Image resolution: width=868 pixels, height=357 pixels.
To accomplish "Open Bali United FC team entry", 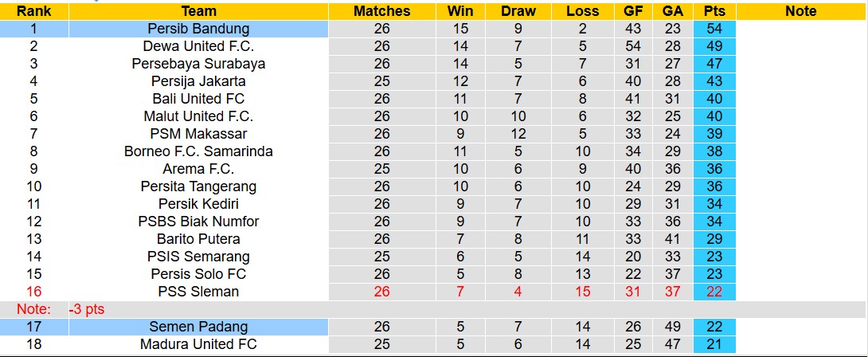I will (x=198, y=99).
